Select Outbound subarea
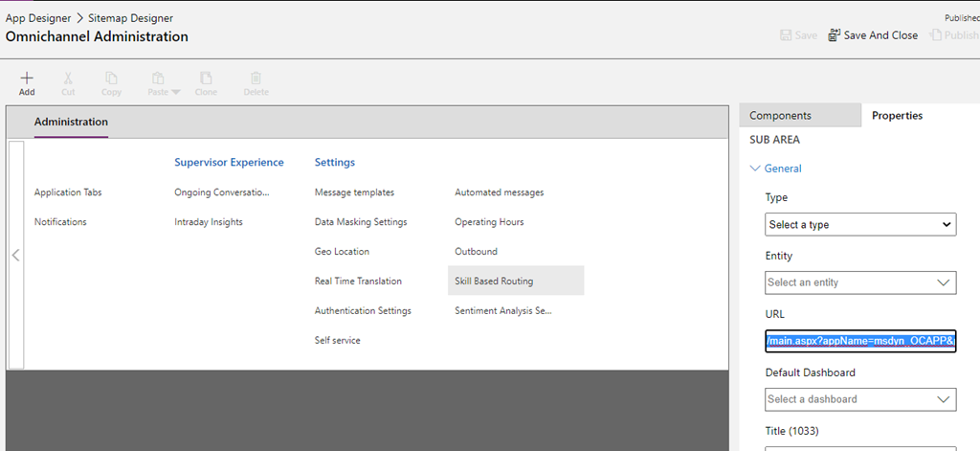This screenshot has width=980, height=451. click(x=477, y=252)
